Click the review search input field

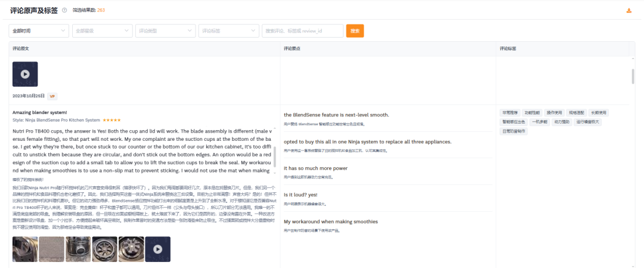tap(303, 31)
